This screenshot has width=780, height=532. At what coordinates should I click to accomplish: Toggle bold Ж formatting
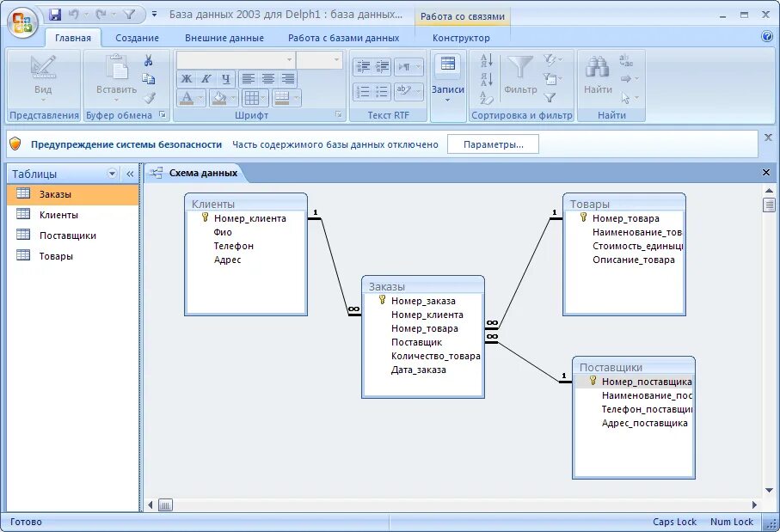pos(186,78)
